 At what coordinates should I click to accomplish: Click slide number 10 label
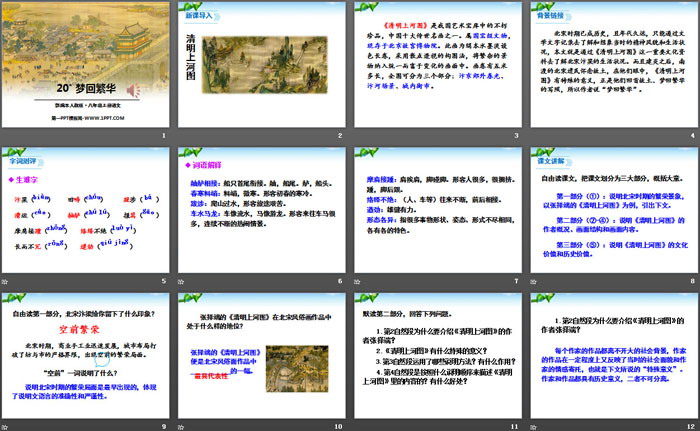coord(338,427)
